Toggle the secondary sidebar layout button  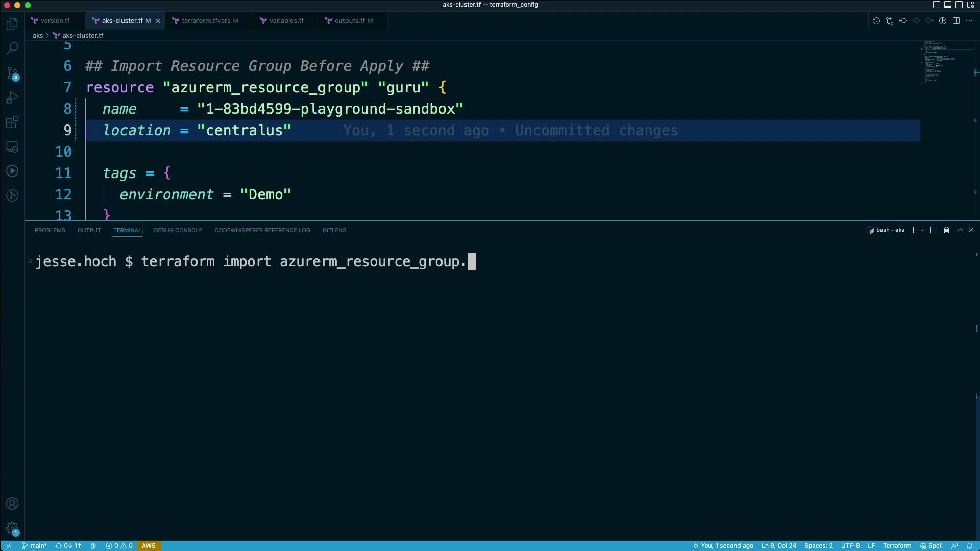click(959, 5)
